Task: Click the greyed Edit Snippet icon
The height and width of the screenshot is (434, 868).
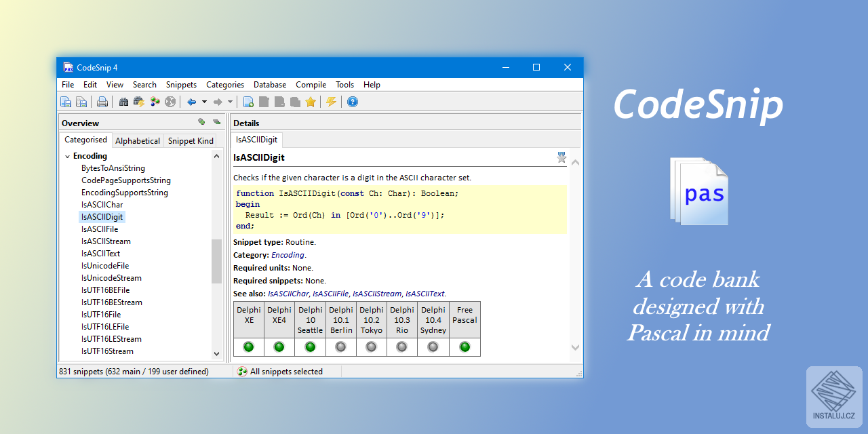Action: (x=264, y=102)
